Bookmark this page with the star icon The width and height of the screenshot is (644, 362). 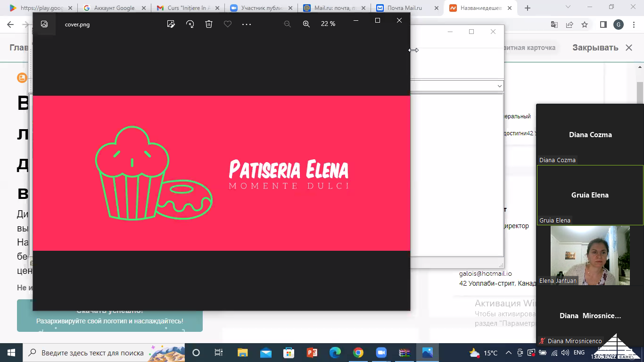click(x=585, y=25)
